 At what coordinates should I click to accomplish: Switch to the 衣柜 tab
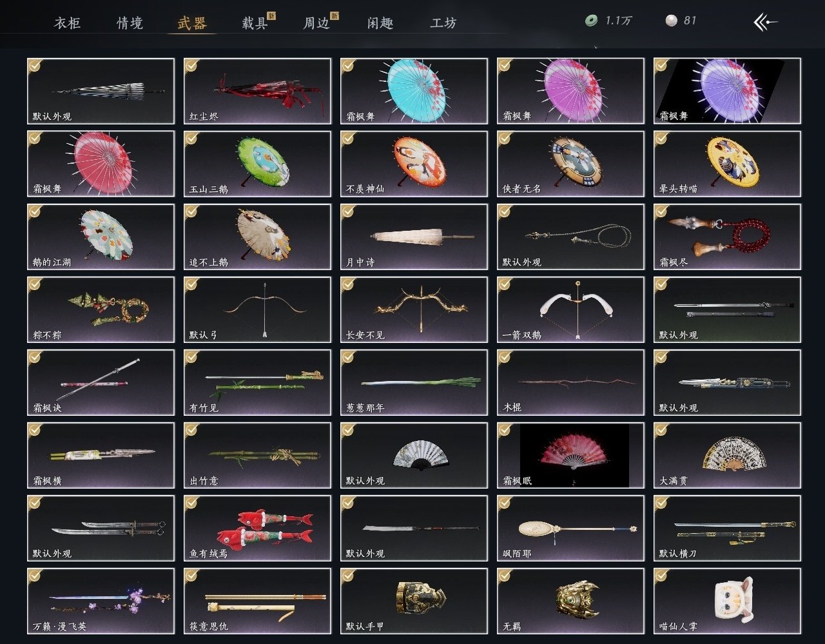pyautogui.click(x=67, y=23)
